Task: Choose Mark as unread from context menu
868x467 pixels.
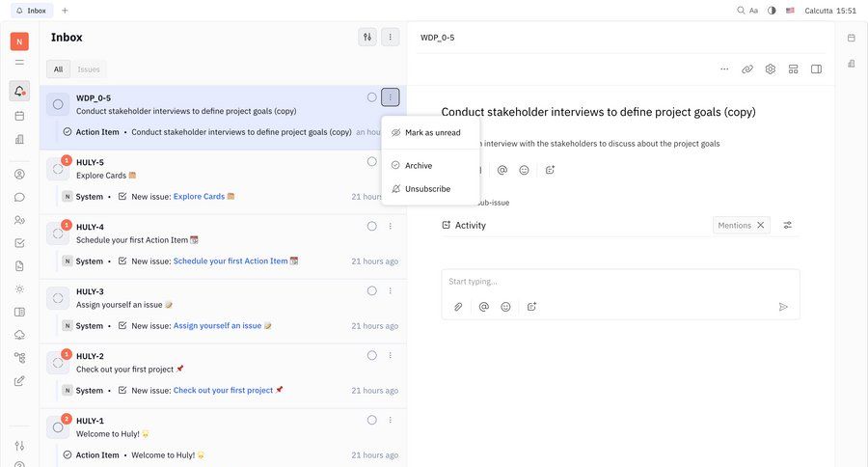Action: pyautogui.click(x=430, y=133)
